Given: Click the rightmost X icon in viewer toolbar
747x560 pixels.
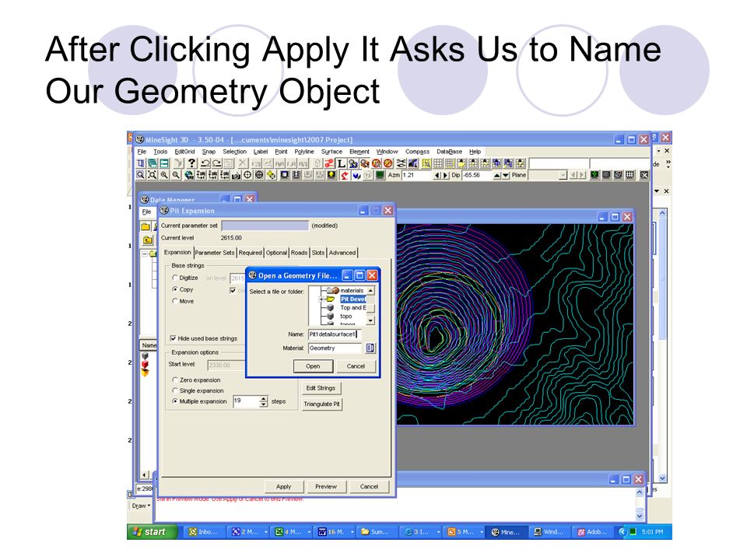Looking at the screenshot, I should pyautogui.click(x=644, y=175).
